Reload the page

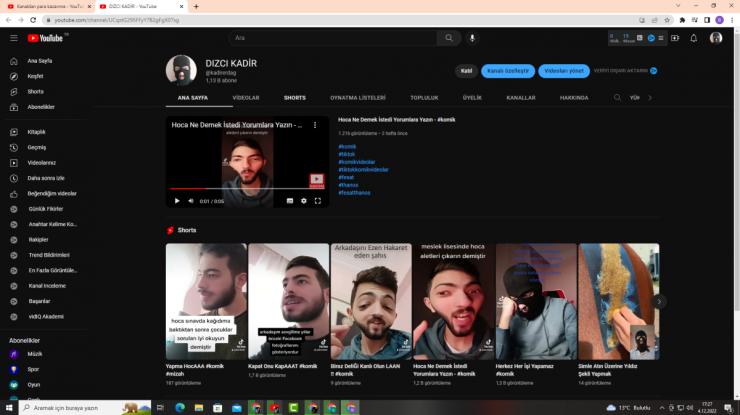click(33, 20)
